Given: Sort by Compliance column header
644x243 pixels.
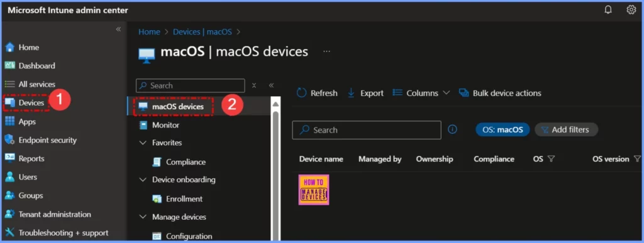Looking at the screenshot, I should pos(494,159).
